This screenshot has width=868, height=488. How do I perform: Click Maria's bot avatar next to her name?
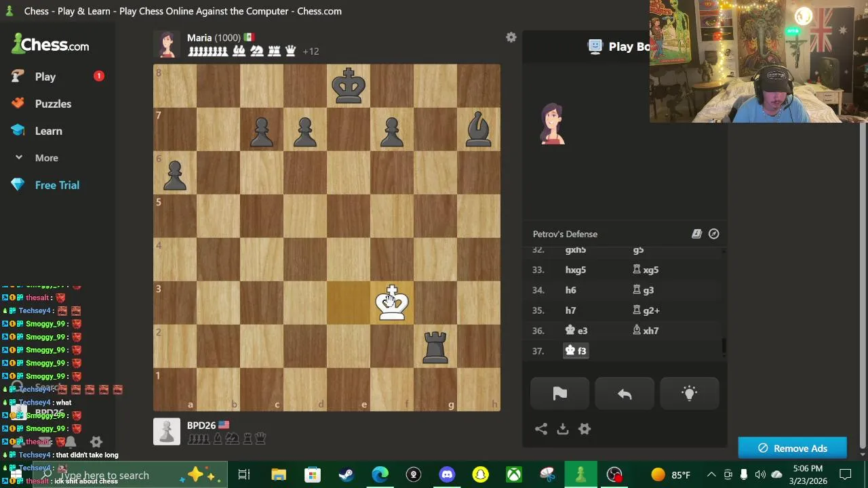point(167,44)
